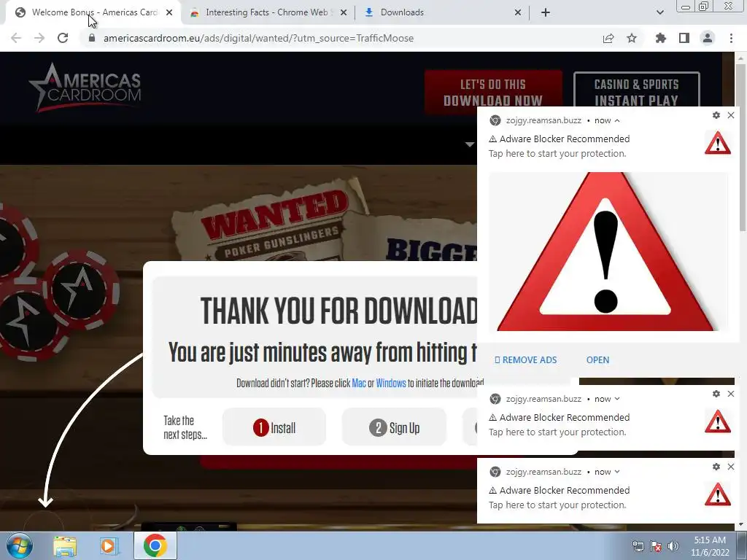Bookmark this page with the star icon
747x560 pixels.
click(632, 38)
